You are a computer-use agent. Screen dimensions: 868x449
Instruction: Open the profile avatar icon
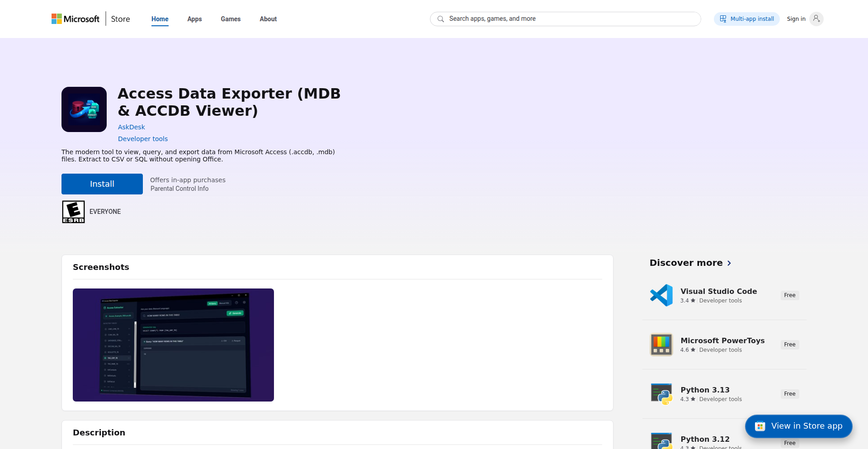(x=816, y=19)
